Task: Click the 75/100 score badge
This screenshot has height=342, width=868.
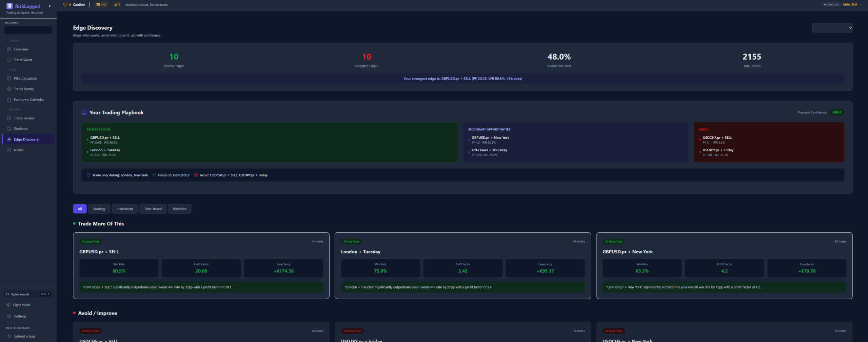Action: click(x=101, y=5)
